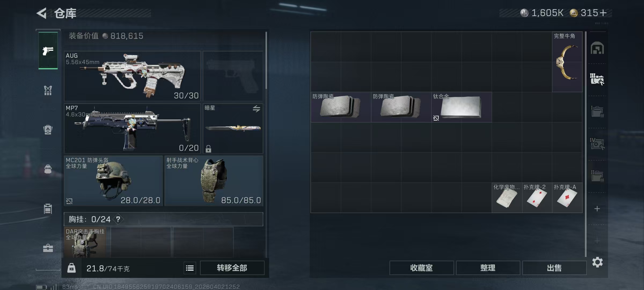Add currency with the plus beside 315
The width and height of the screenshot is (644, 290).
tap(603, 13)
